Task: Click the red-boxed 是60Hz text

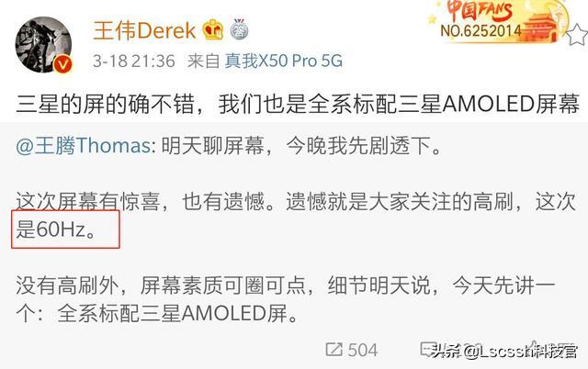Action: pos(56,229)
